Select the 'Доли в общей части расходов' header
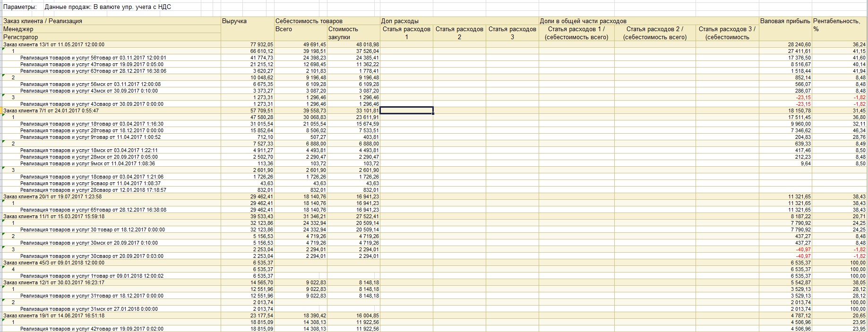Viewport: 868px width, 332px height. pyautogui.click(x=583, y=21)
